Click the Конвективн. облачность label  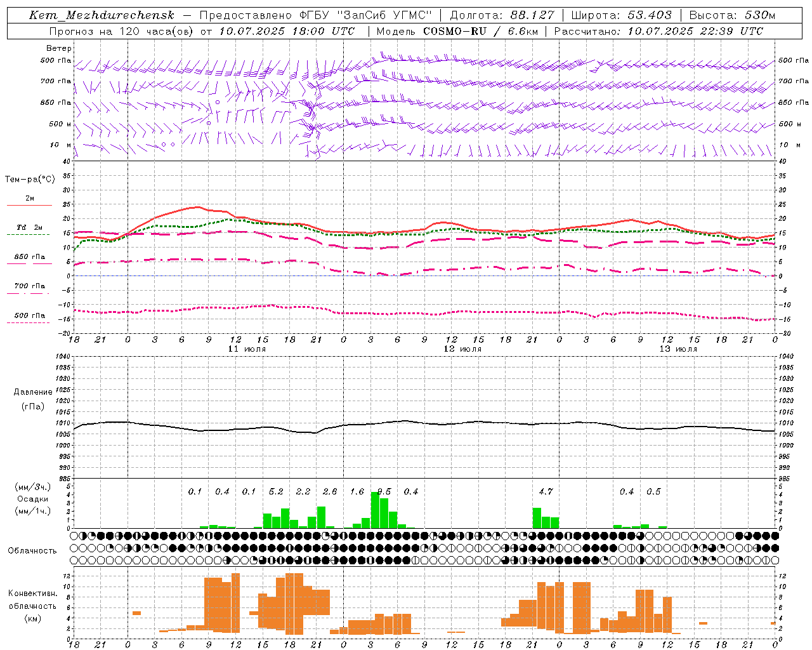32,600
